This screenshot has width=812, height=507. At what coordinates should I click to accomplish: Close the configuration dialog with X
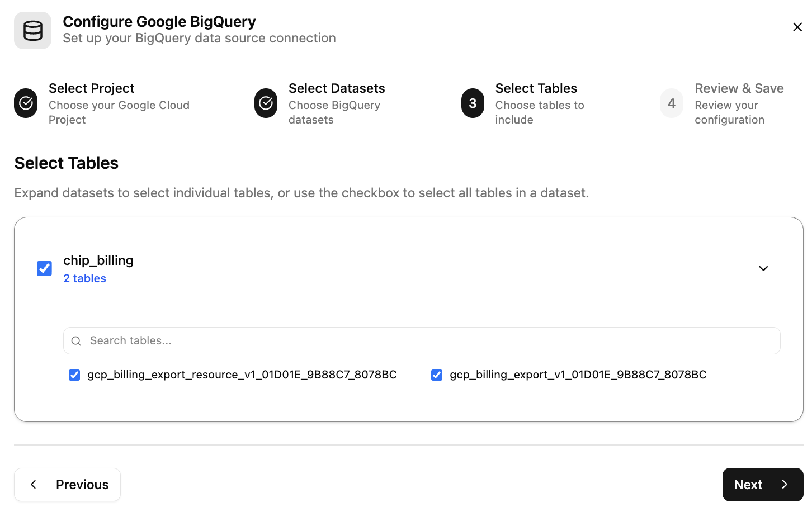click(x=797, y=26)
